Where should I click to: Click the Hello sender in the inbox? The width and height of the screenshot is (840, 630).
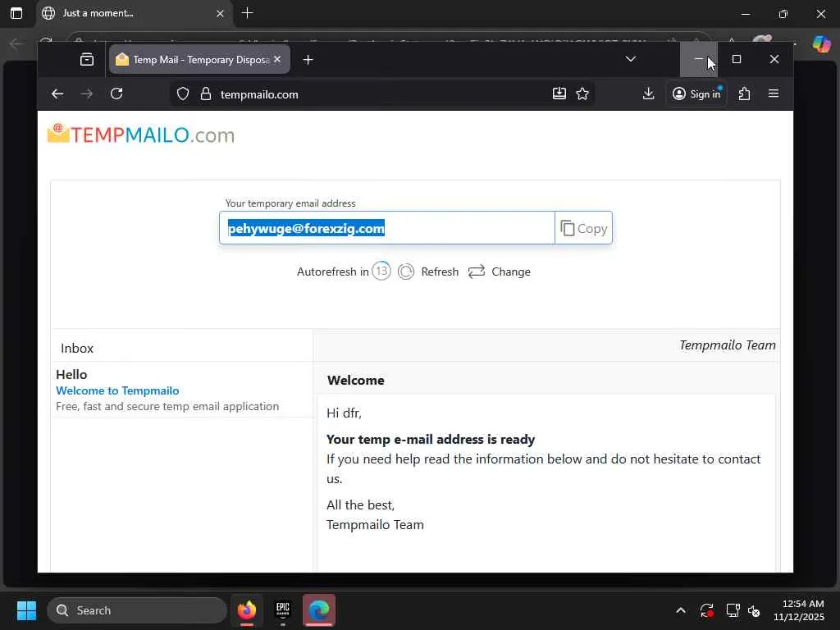71,374
